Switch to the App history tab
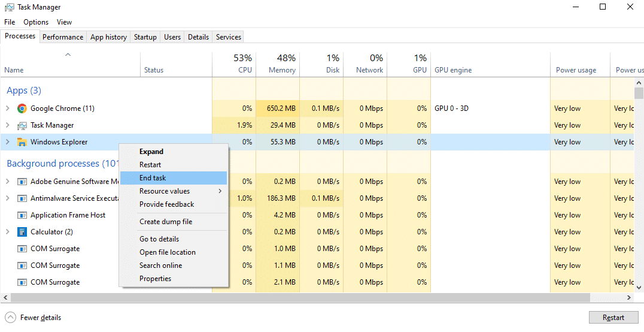 108,37
